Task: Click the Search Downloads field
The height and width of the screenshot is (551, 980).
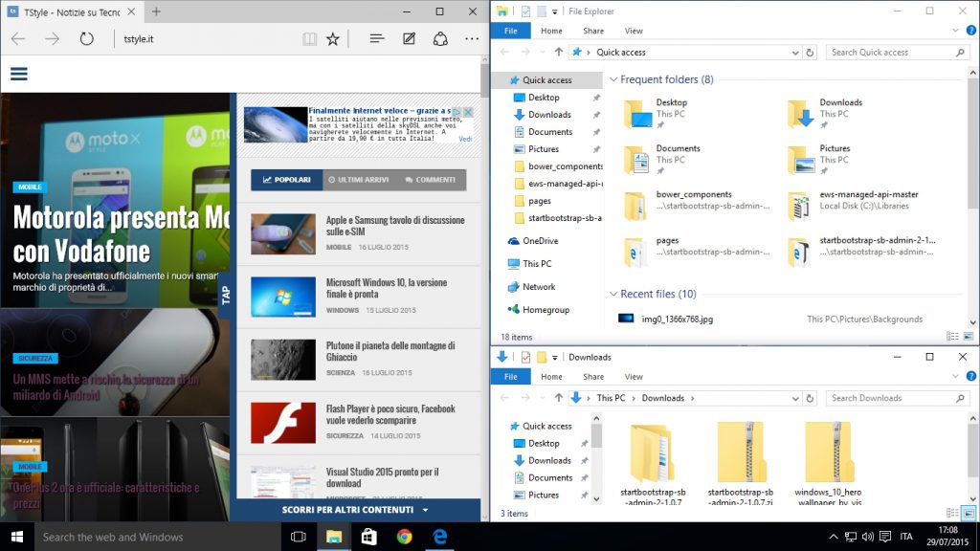Action: (x=896, y=398)
